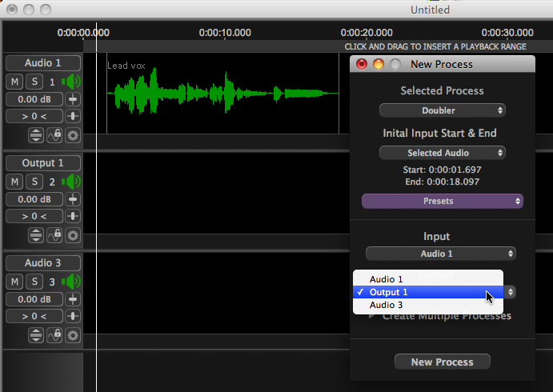Click the green speaker icon on Audio 1
Screen dimensions: 553x392
coord(72,82)
